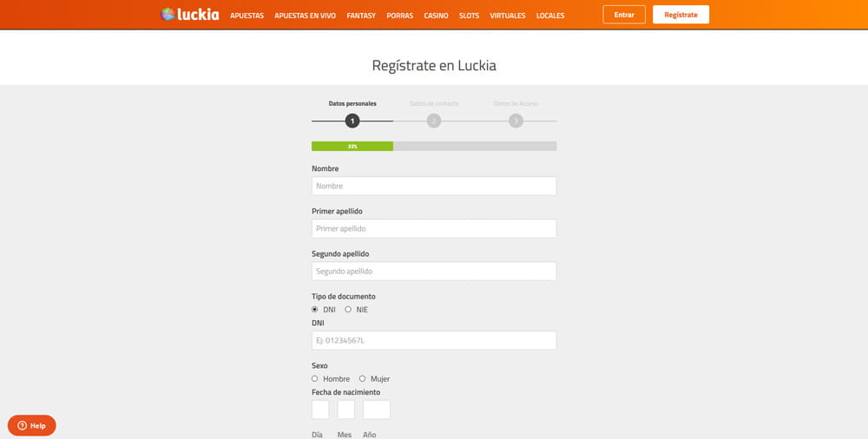The image size is (868, 439).
Task: Select Mujer radio button
Action: [363, 378]
